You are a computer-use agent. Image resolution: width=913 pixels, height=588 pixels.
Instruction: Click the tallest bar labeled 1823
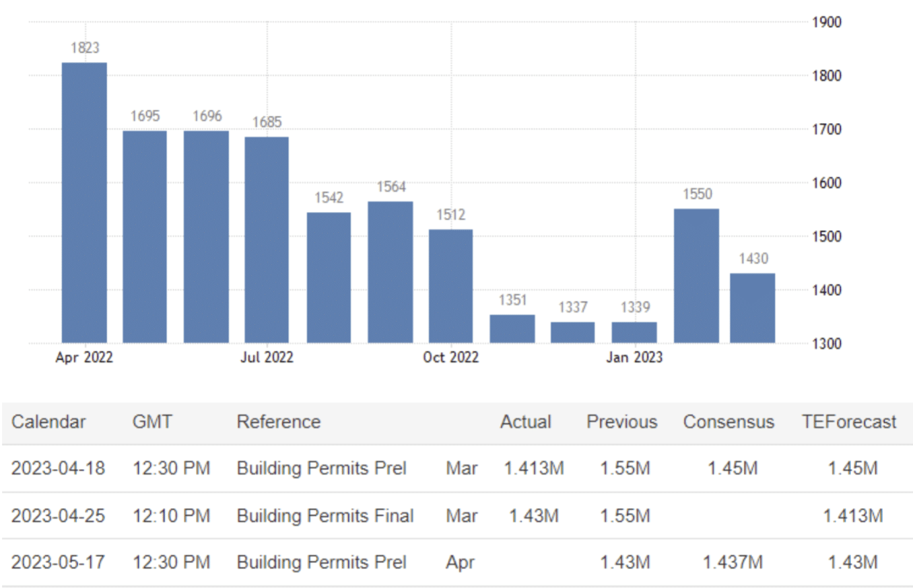pos(84,202)
